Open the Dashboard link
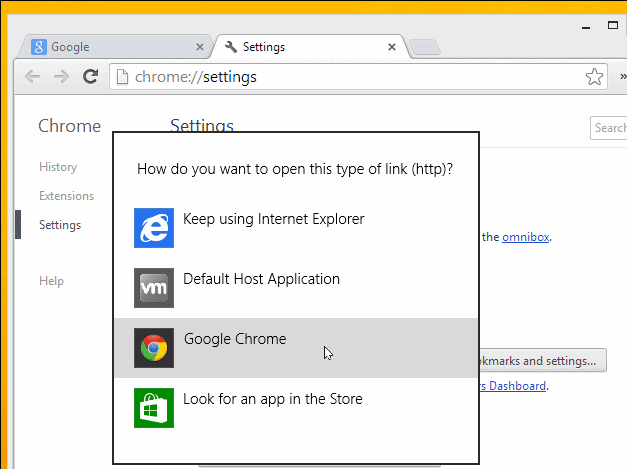Screen dimensions: 627x469 coord(513,386)
